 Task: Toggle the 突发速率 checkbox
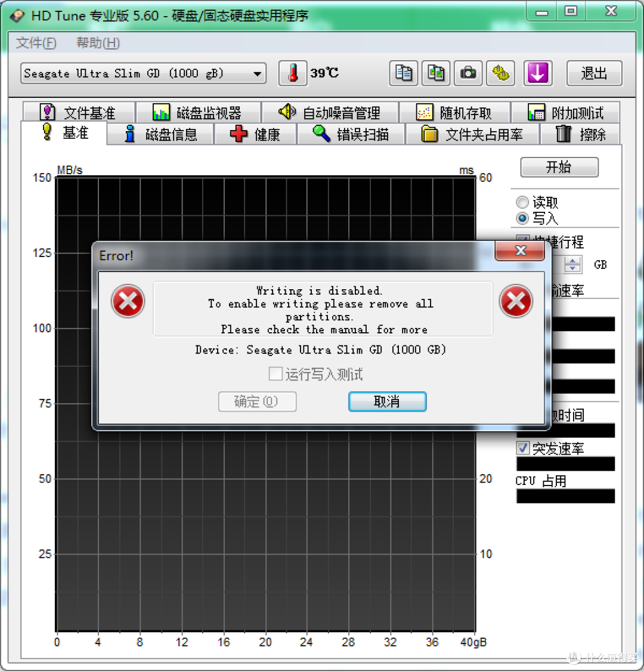[x=523, y=448]
